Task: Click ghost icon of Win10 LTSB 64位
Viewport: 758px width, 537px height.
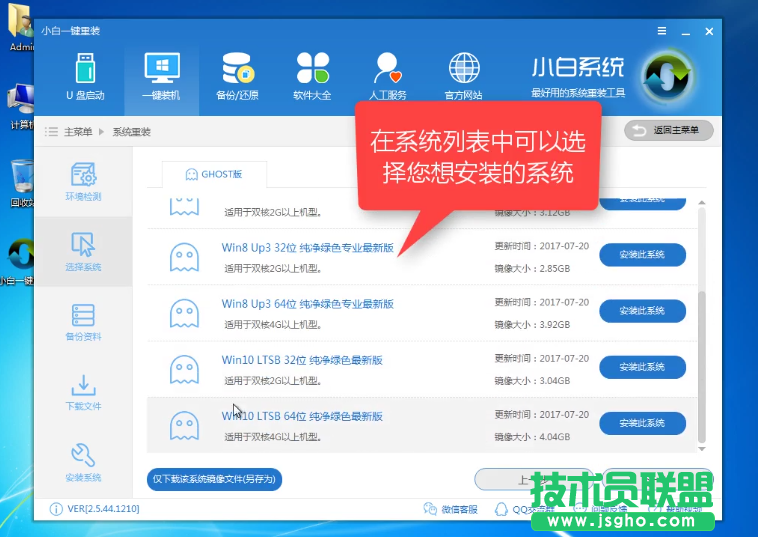Action: [184, 425]
